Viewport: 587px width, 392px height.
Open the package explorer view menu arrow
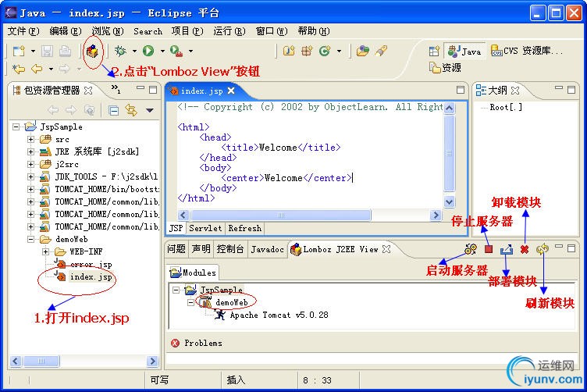point(150,110)
